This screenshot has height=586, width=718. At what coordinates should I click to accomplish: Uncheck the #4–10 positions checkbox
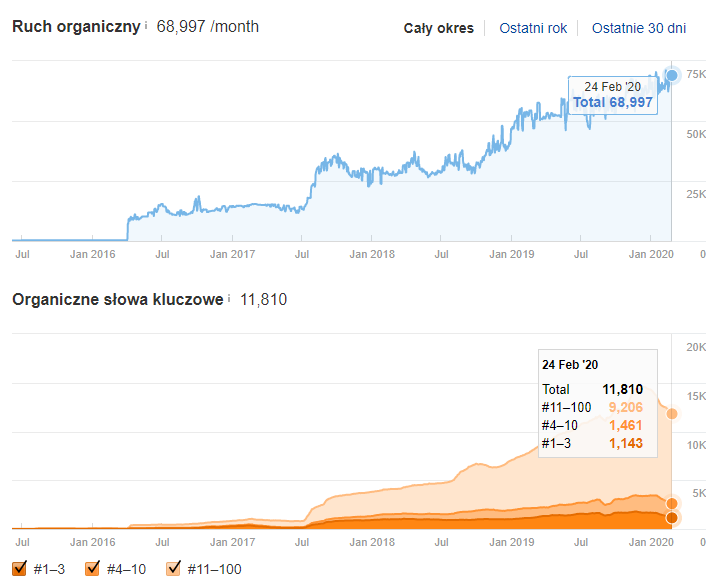92,568
